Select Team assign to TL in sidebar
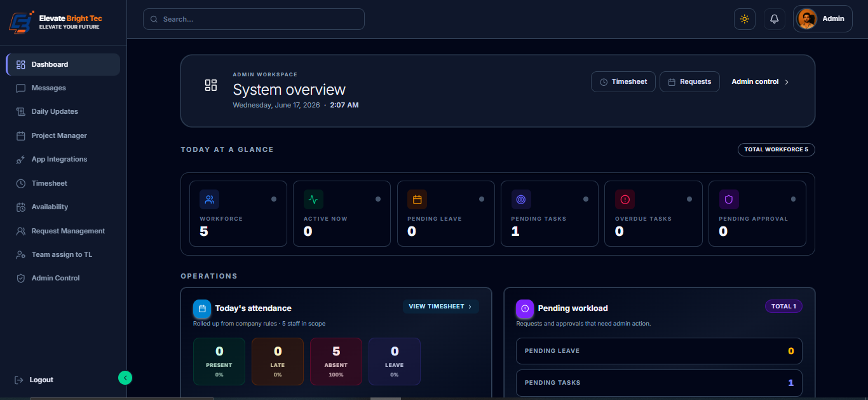 pos(63,255)
